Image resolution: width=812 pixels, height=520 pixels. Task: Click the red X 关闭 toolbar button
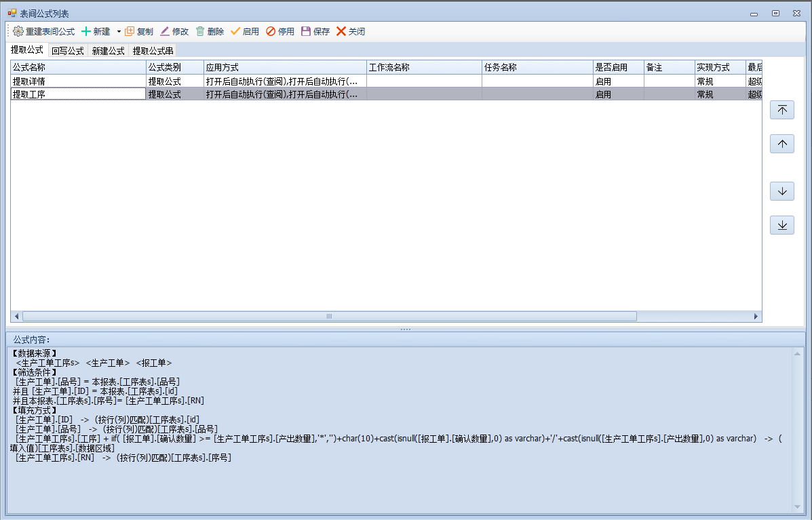tap(341, 31)
